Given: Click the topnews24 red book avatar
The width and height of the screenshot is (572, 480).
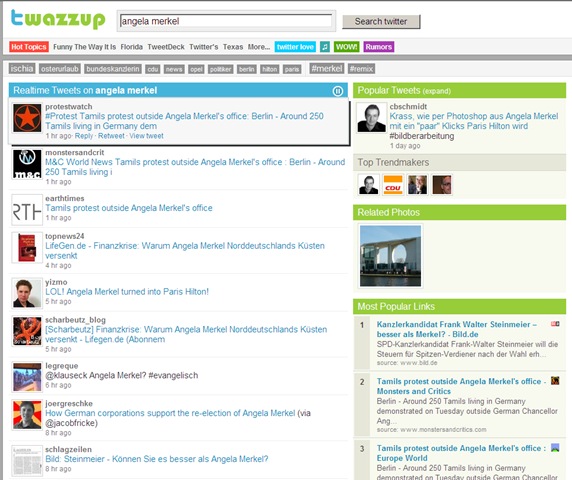Looking at the screenshot, I should [x=27, y=248].
